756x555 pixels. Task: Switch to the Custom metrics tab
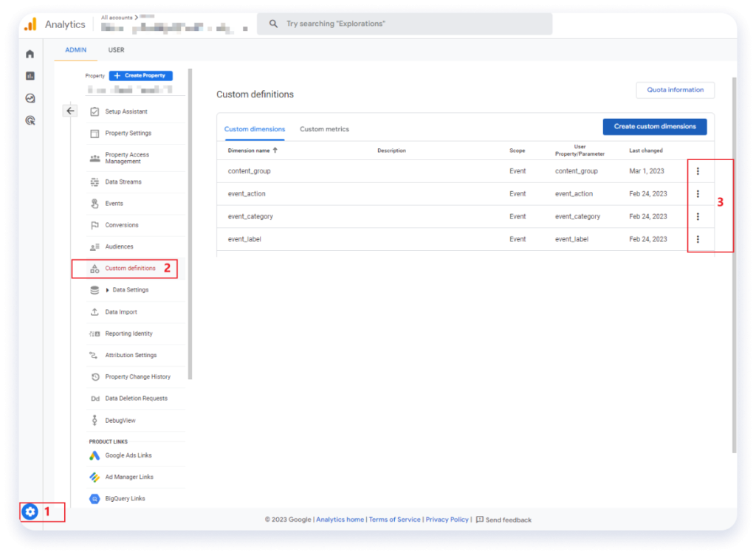324,129
